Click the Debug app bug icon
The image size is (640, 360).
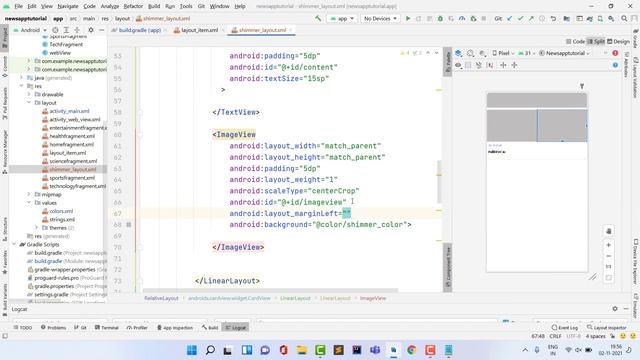pos(440,18)
